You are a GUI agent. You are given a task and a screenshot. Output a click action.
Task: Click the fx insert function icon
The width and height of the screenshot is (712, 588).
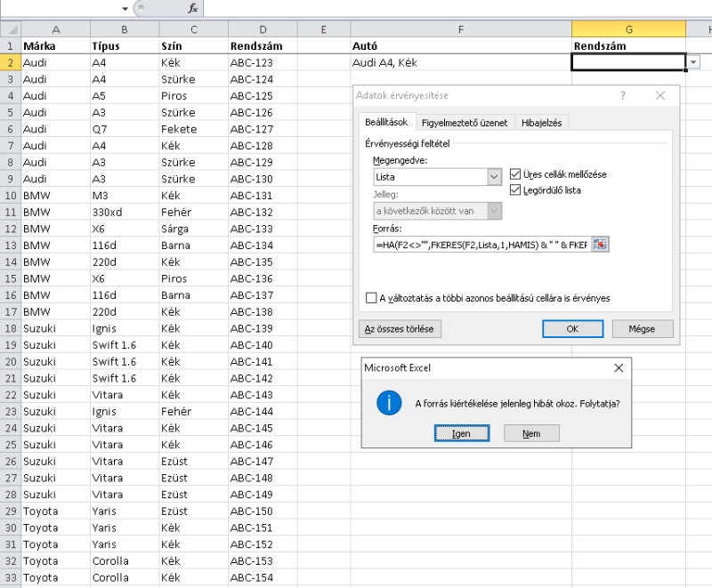192,8
